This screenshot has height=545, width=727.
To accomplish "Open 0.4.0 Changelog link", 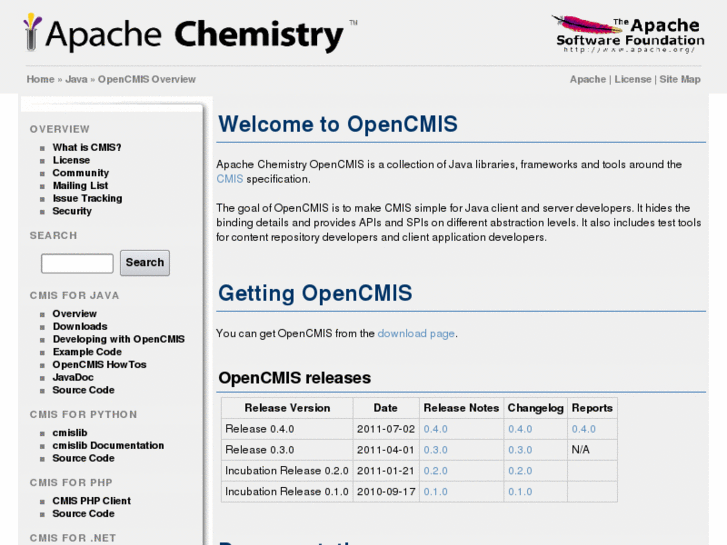I will (x=520, y=429).
